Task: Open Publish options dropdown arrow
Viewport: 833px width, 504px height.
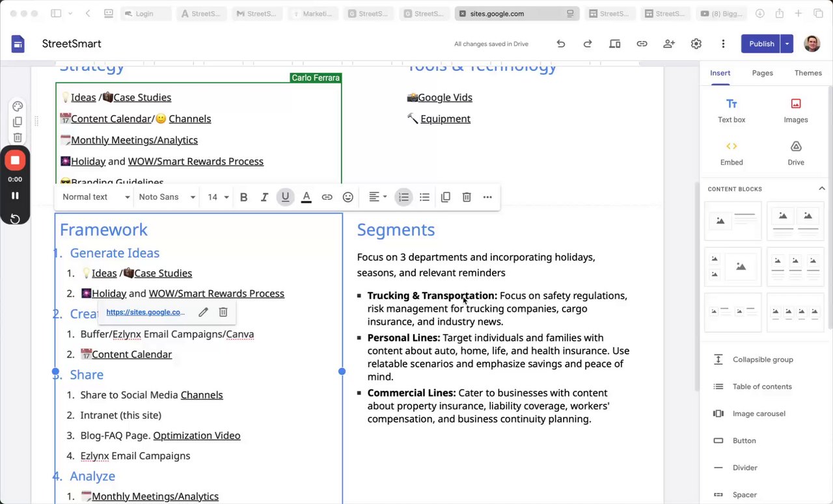Action: point(787,44)
